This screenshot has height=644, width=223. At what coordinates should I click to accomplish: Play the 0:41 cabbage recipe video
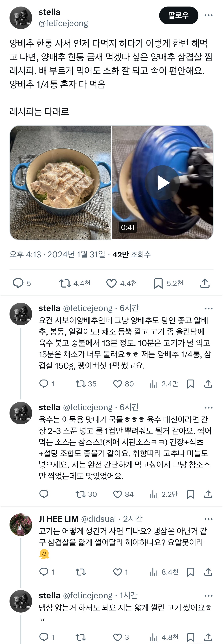[162, 183]
